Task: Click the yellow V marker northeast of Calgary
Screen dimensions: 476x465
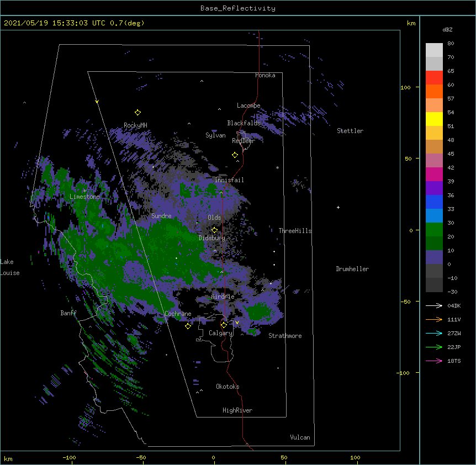Action: pos(237,323)
